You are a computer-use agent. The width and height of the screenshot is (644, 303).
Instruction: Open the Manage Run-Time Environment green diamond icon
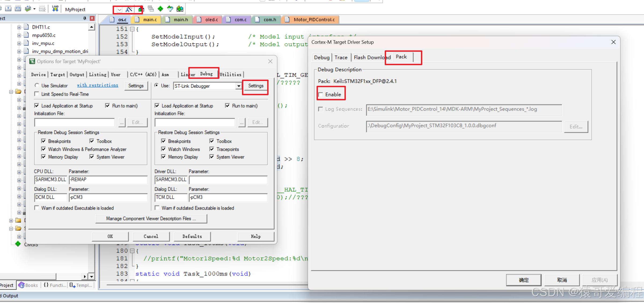(160, 9)
